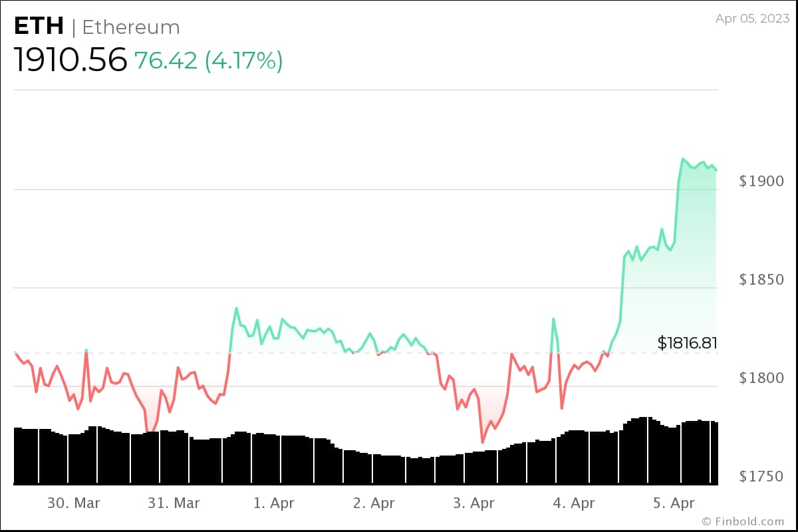This screenshot has width=798, height=532.
Task: Click the Ethereum name label
Action: coord(131,28)
